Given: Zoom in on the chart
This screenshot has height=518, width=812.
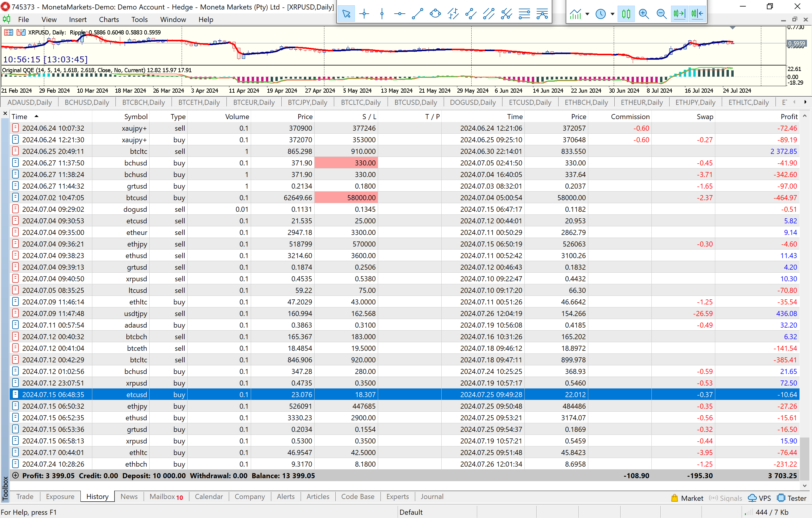Looking at the screenshot, I should pos(644,14).
